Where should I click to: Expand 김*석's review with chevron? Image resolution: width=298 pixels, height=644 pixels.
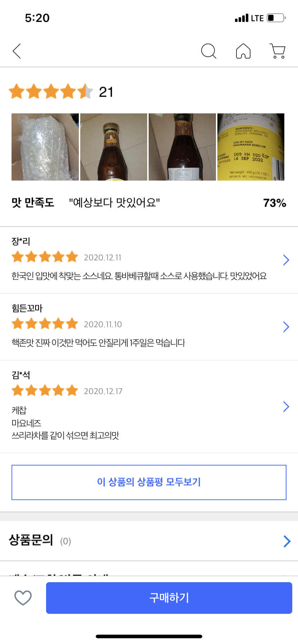(x=286, y=406)
